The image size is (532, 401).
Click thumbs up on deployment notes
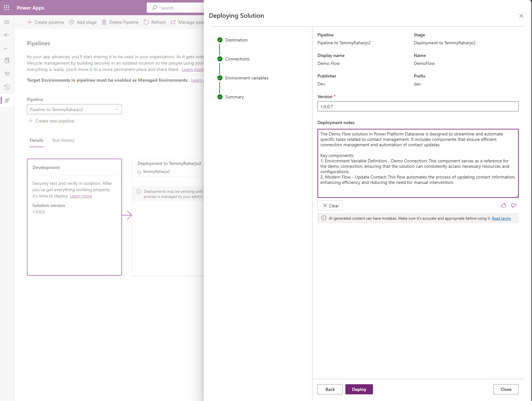(503, 205)
